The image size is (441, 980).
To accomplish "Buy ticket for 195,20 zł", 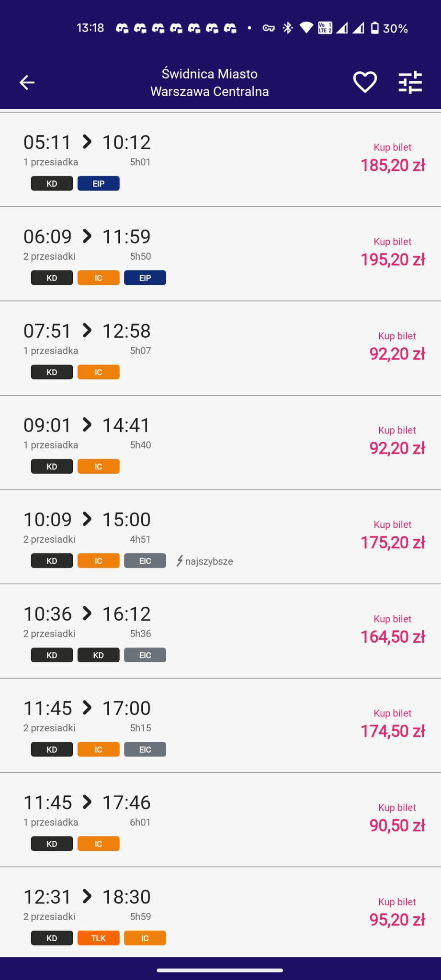I will (x=392, y=252).
